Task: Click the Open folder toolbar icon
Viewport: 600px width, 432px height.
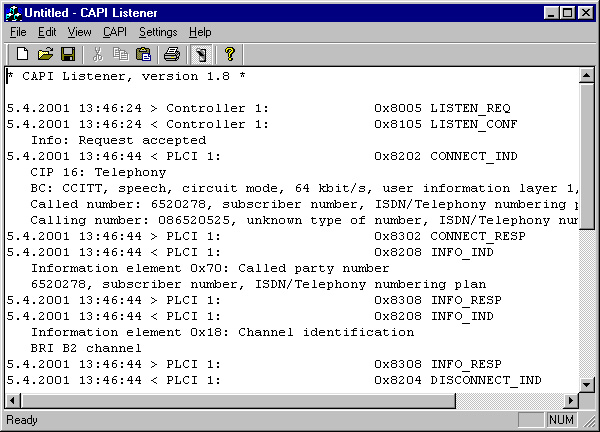Action: 45,54
